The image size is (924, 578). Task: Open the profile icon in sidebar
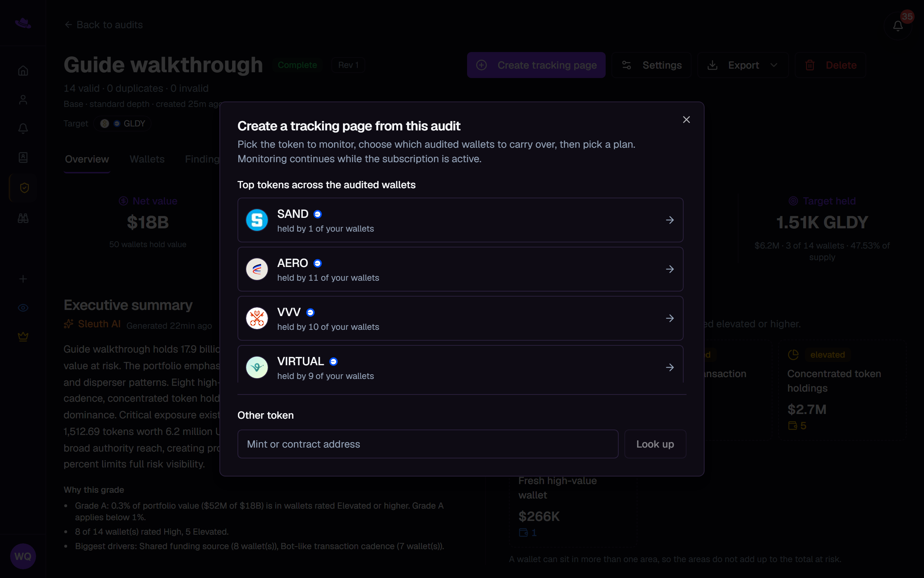(x=23, y=100)
